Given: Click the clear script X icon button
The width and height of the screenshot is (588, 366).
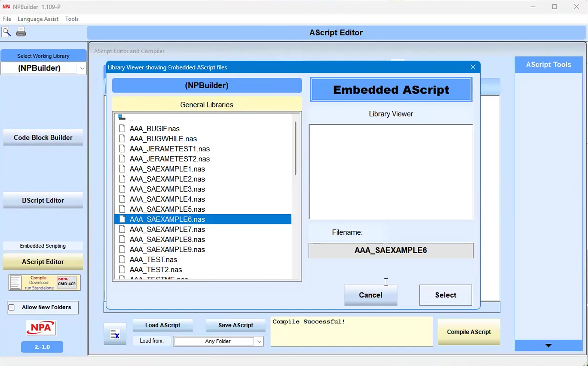Looking at the screenshot, I should point(115,334).
